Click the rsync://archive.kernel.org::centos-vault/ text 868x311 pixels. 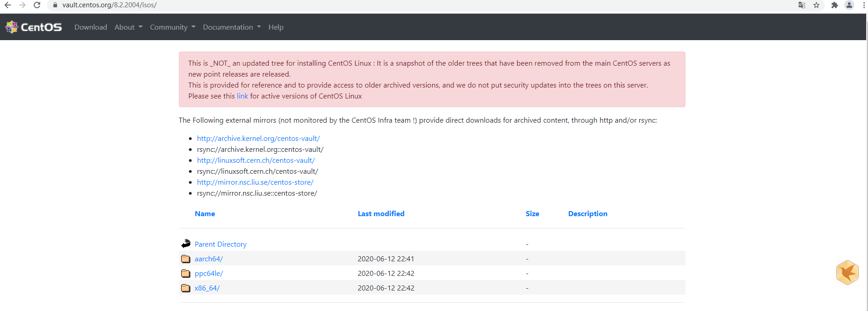coord(260,149)
